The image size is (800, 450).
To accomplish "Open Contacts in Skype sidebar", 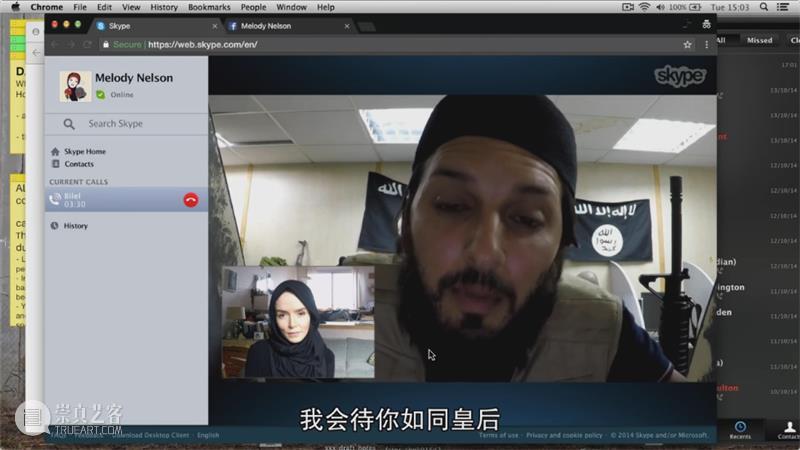I will coord(79,164).
